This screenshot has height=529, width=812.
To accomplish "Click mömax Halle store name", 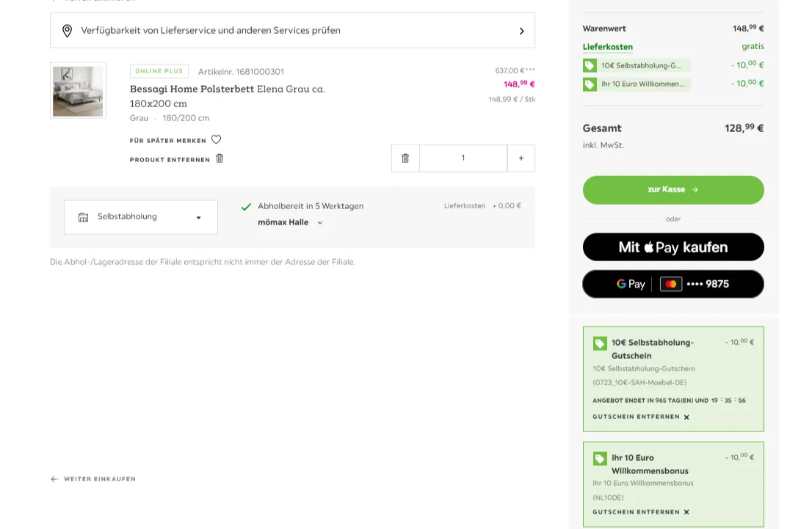I will 283,222.
